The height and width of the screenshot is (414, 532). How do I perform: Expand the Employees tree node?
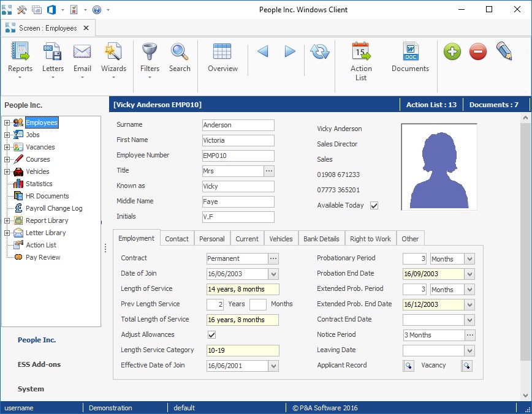click(x=7, y=122)
